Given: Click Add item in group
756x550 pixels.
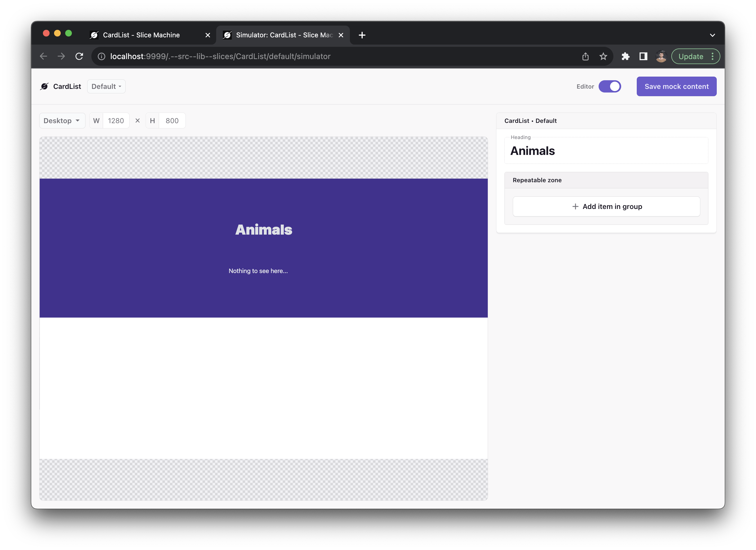Looking at the screenshot, I should [606, 206].
